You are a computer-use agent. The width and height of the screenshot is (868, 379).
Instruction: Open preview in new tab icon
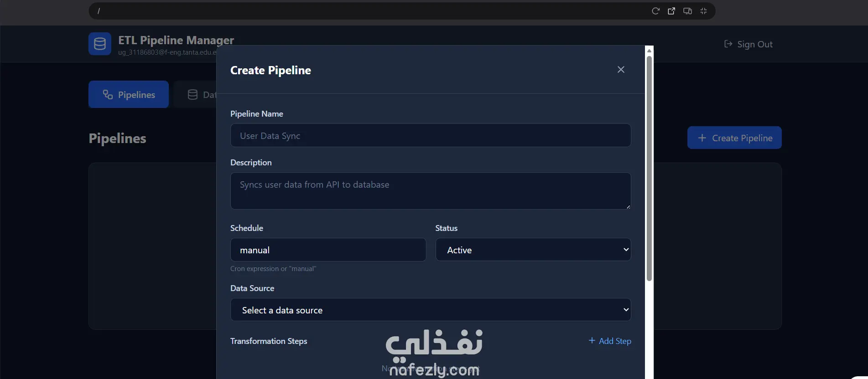pyautogui.click(x=671, y=11)
